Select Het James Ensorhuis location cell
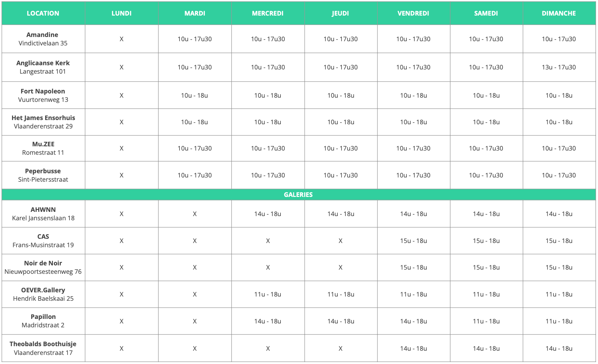Image resolution: width=598 pixels, height=364 pixels. (43, 122)
